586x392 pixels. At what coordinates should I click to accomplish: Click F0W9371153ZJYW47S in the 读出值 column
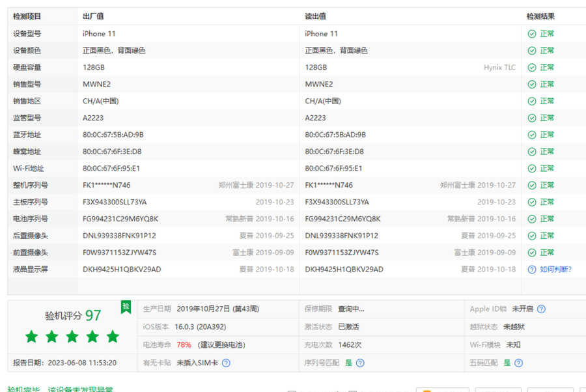[x=342, y=253]
